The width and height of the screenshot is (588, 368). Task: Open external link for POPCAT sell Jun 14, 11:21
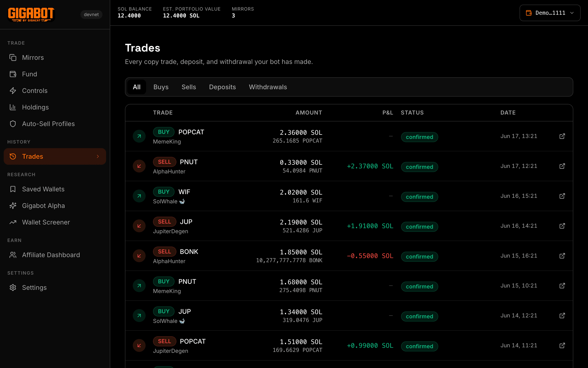[562, 345]
